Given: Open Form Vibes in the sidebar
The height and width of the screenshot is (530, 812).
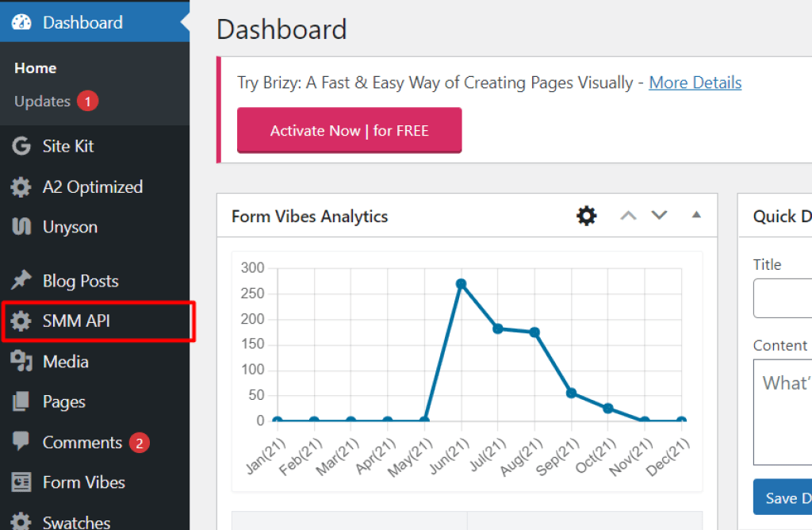Looking at the screenshot, I should 83,482.
